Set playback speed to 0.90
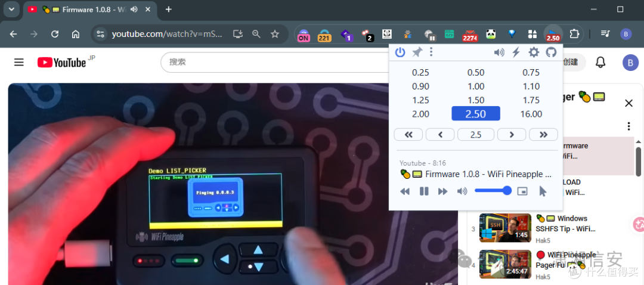 (420, 86)
